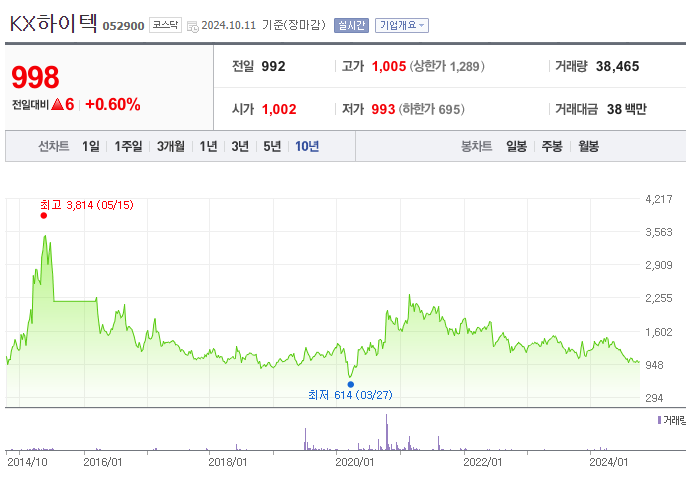Open the 주봉 weekly candle chart
The image size is (686, 481).
tap(552, 146)
